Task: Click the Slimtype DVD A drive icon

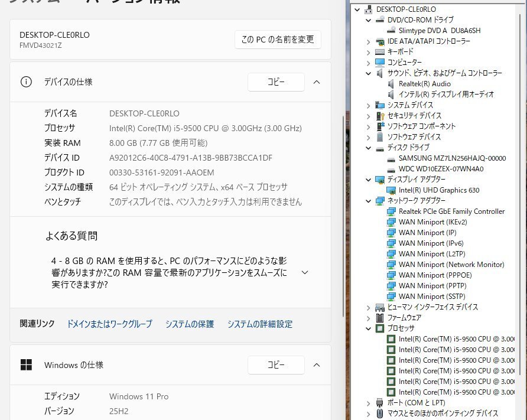Action: 391,31
